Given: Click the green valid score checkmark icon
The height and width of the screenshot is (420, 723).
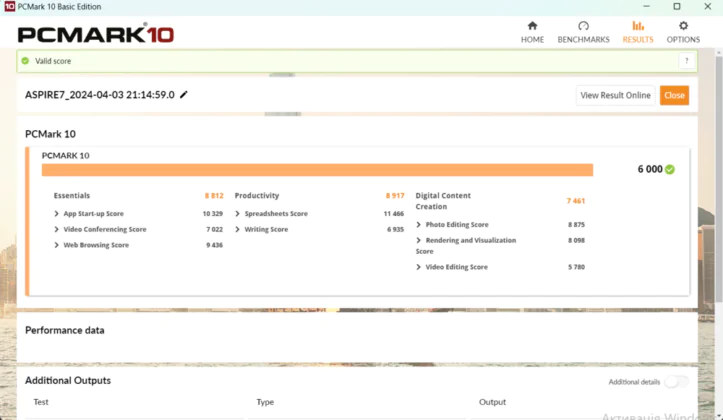Looking at the screenshot, I should click(x=25, y=61).
